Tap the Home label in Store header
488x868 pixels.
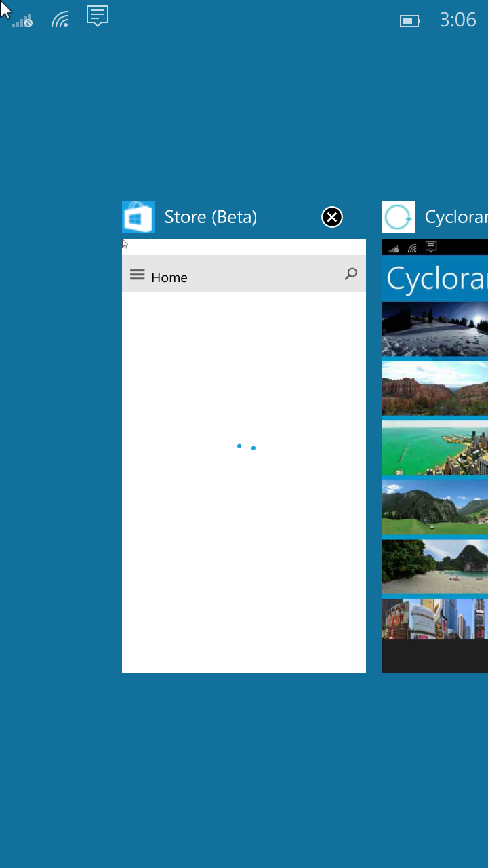click(169, 277)
